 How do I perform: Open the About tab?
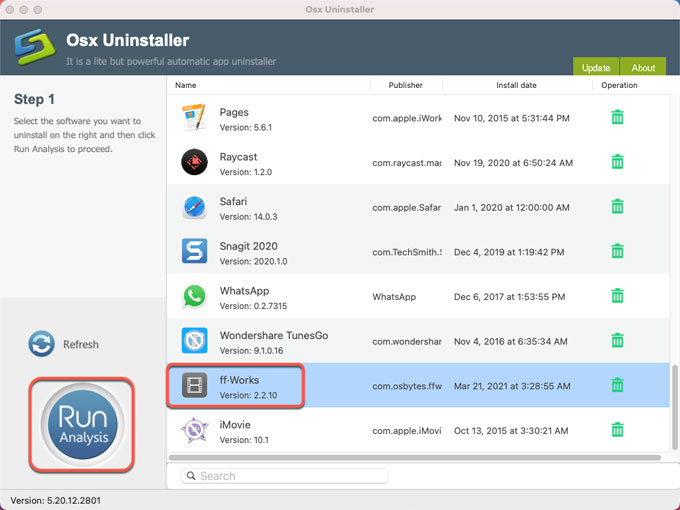(x=643, y=67)
